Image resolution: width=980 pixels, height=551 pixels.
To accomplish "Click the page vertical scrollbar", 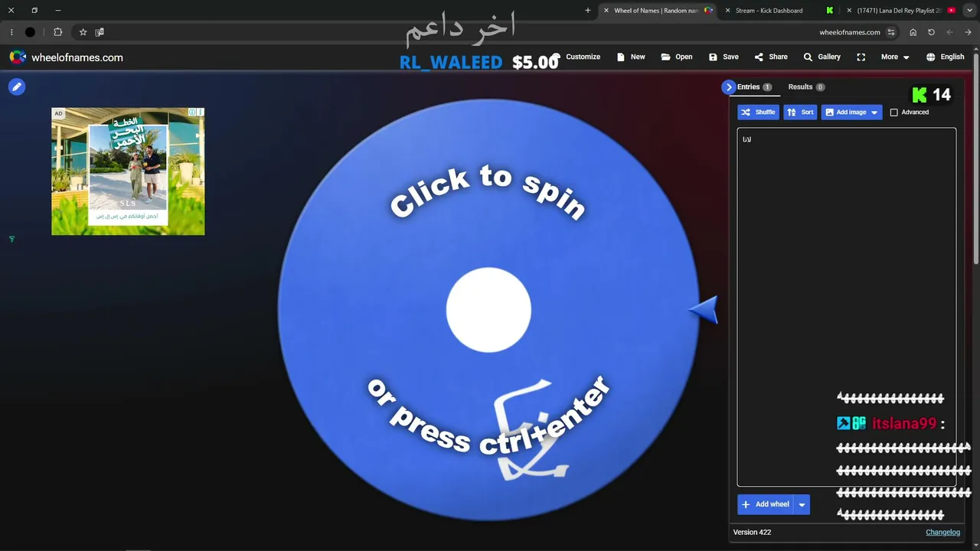I will [x=976, y=161].
